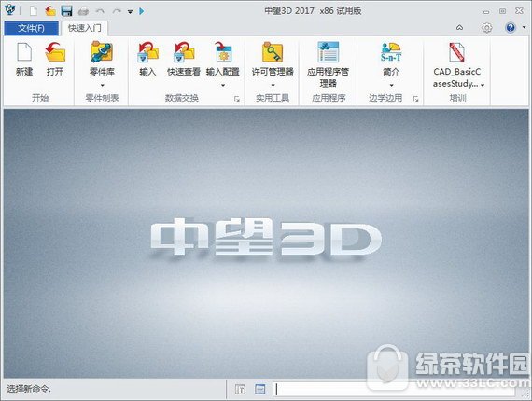Open the help button dropdown arrow
Screen dimensions: 532x401
524,27
